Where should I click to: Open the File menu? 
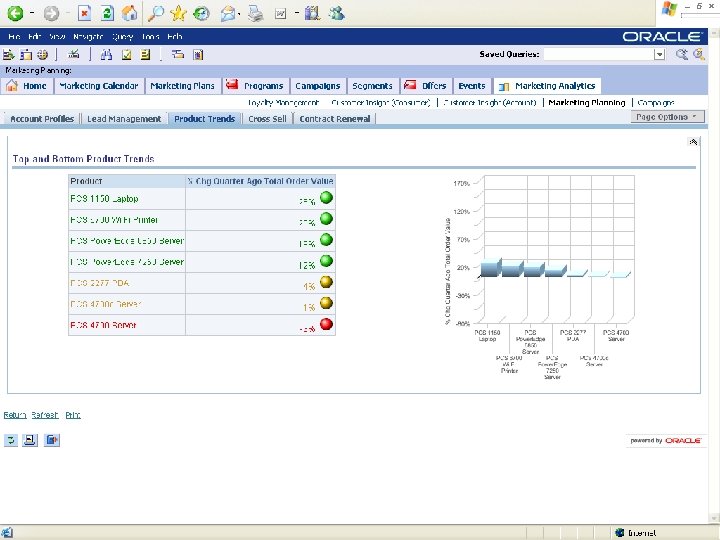14,36
